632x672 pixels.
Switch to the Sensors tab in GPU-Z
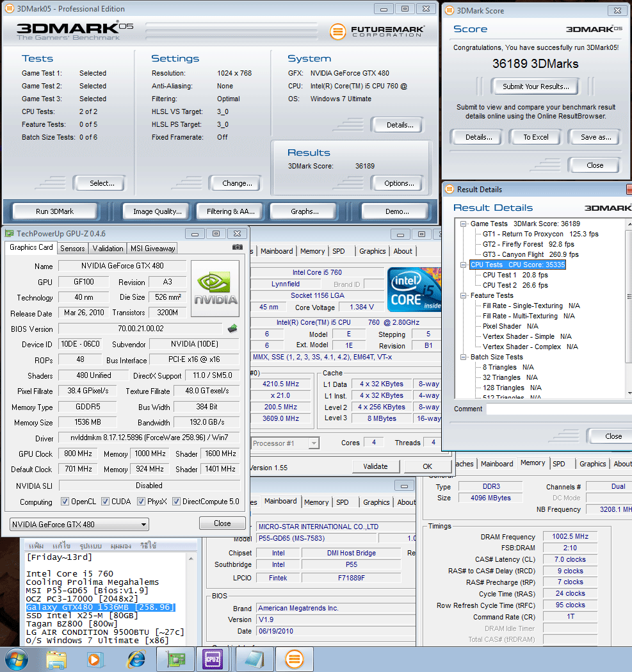coord(72,248)
